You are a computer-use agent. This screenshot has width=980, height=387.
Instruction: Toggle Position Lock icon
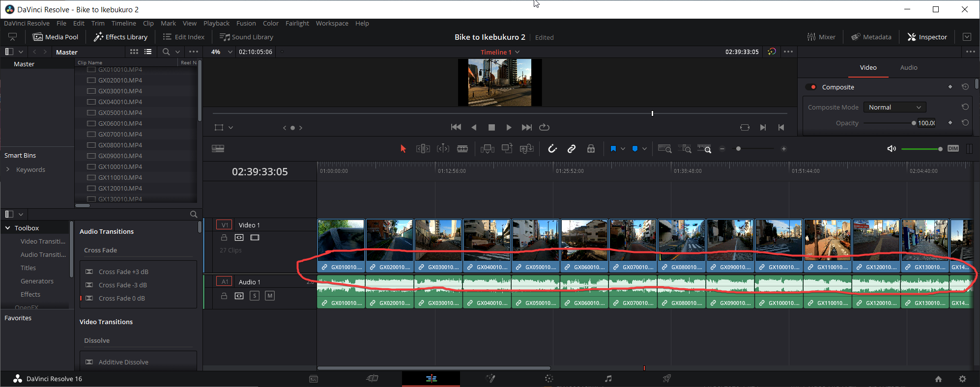pos(591,149)
